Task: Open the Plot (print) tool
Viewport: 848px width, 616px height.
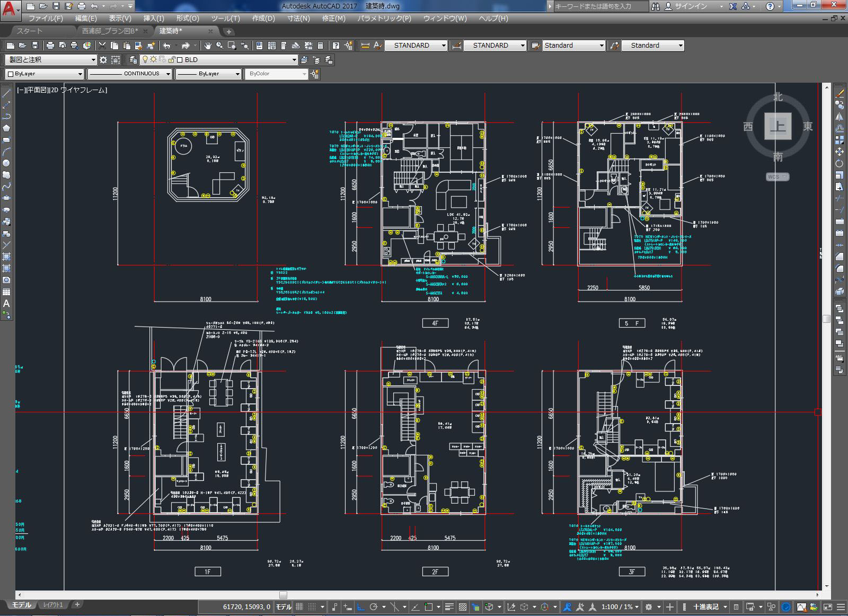Action: click(50, 46)
